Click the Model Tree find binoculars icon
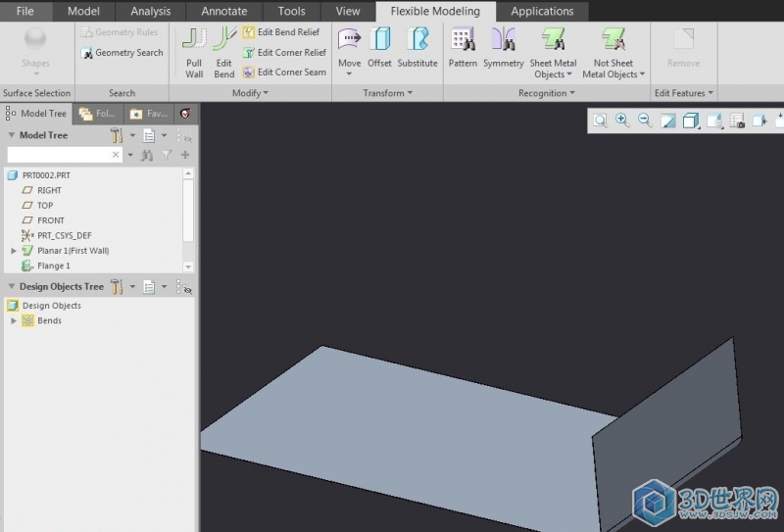The image size is (784, 532). [147, 156]
